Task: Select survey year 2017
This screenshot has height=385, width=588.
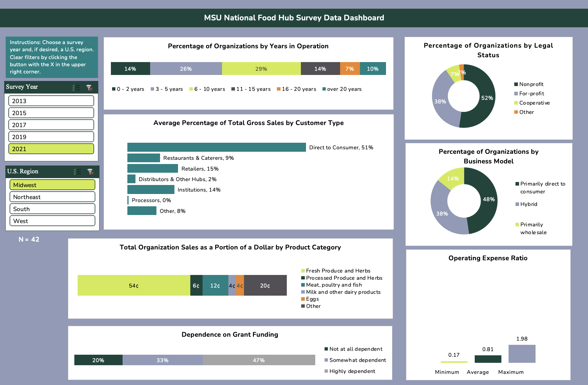Action: tap(51, 125)
